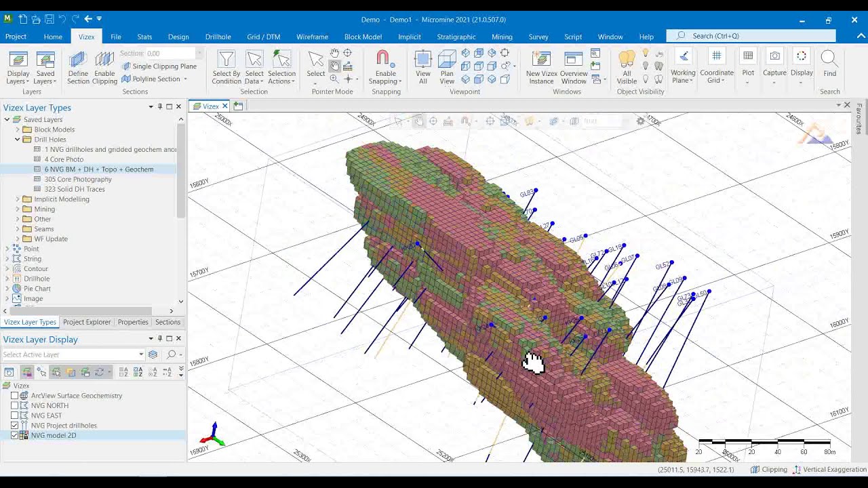Check the NVG NORTH layer checkbox
The width and height of the screenshot is (868, 488).
15,406
